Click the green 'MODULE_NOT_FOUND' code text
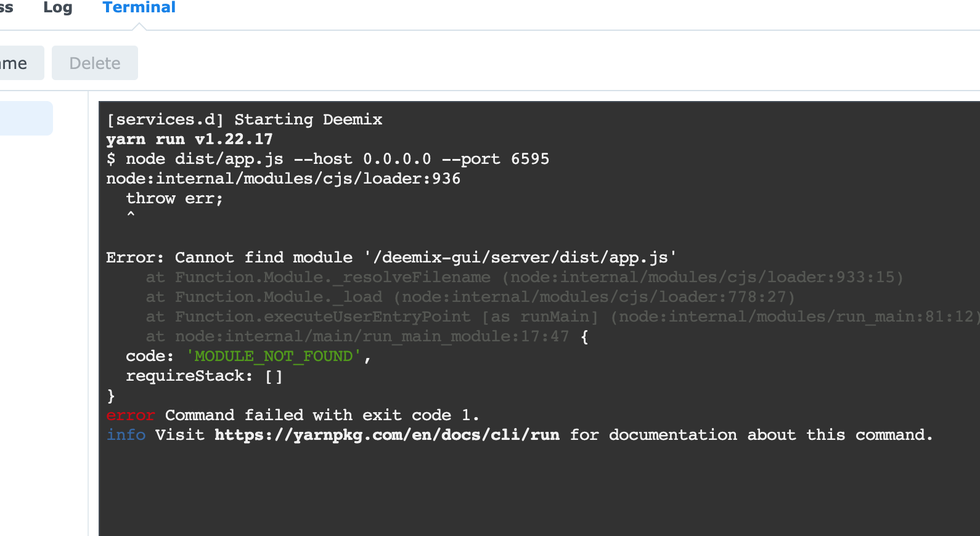This screenshot has width=980, height=536. coord(274,356)
